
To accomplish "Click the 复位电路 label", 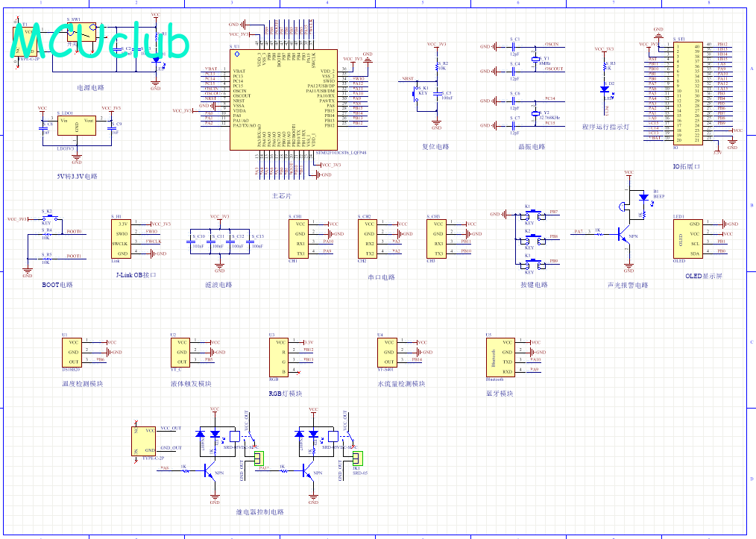I will pyautogui.click(x=435, y=147).
